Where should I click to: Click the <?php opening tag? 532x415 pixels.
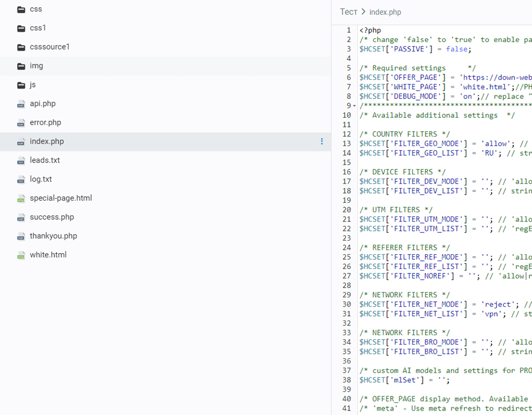pyautogui.click(x=370, y=31)
